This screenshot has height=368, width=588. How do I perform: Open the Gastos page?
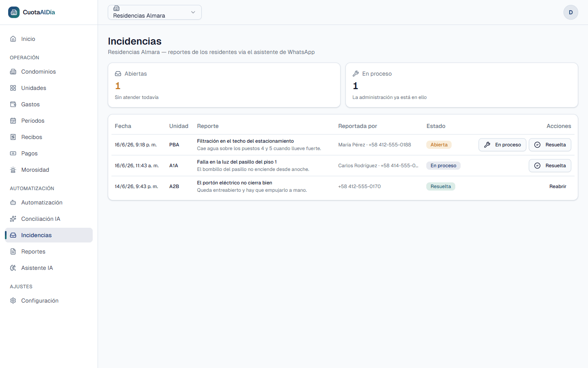point(49,104)
